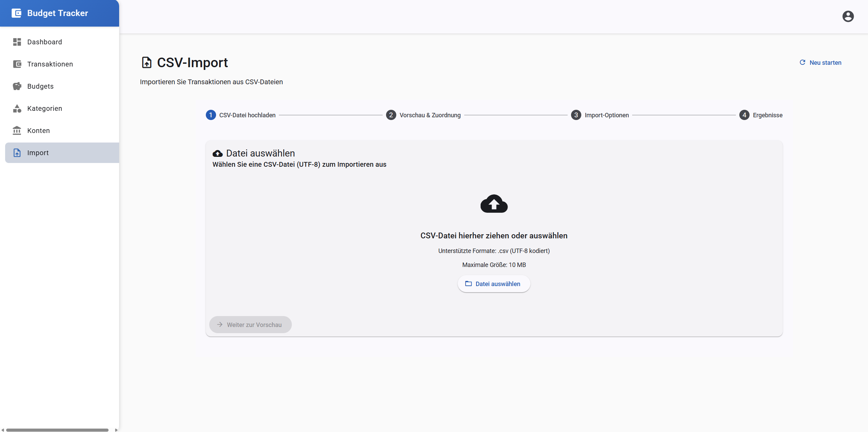Open the user account avatar icon
Screen dimensions: 868x432
pyautogui.click(x=848, y=16)
